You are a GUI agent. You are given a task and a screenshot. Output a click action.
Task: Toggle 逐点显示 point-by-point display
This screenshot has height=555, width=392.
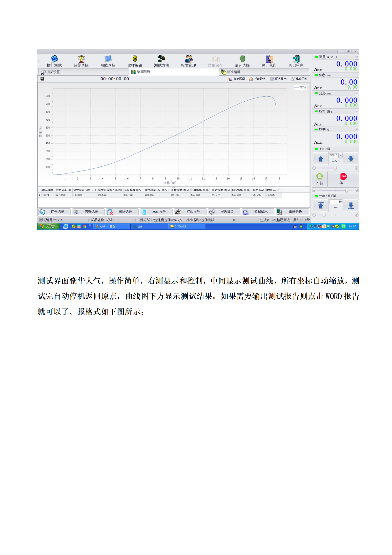(x=278, y=79)
